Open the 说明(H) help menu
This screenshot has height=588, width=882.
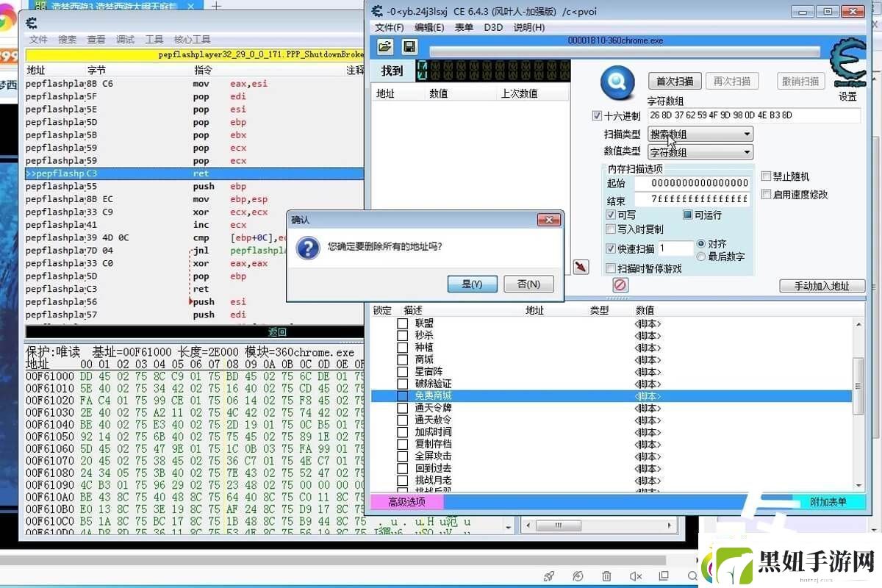[529, 27]
